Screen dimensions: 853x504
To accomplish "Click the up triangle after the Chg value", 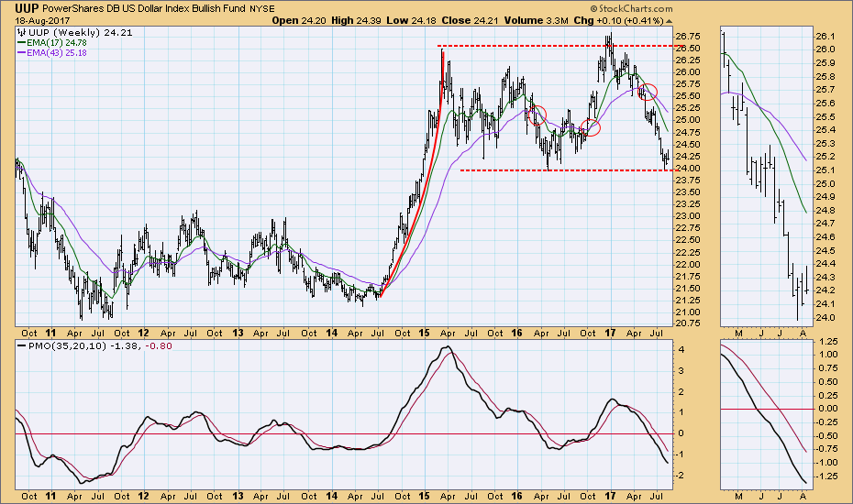I will point(669,21).
